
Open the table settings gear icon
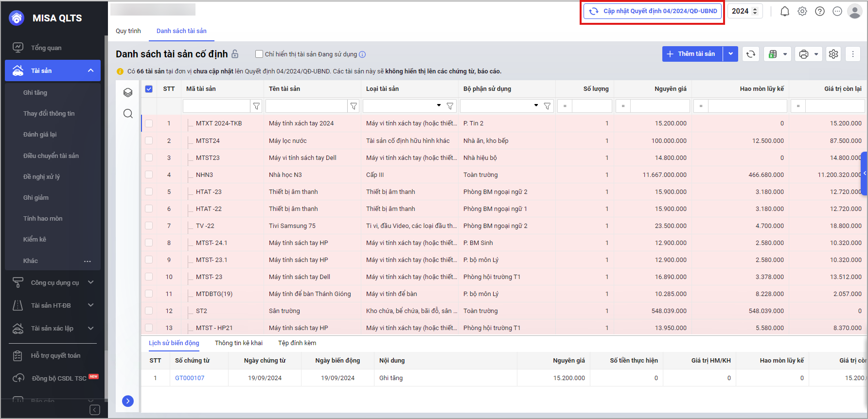pos(833,54)
